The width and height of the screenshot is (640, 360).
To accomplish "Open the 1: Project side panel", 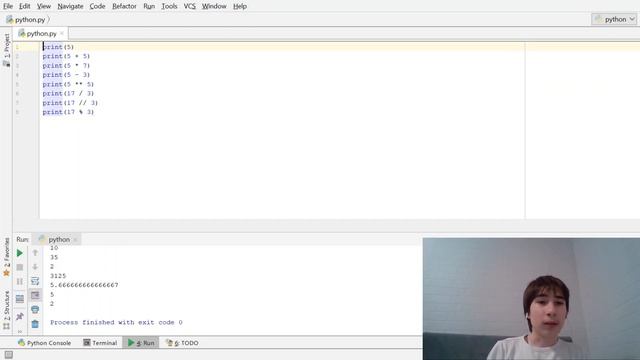I will 7,50.
